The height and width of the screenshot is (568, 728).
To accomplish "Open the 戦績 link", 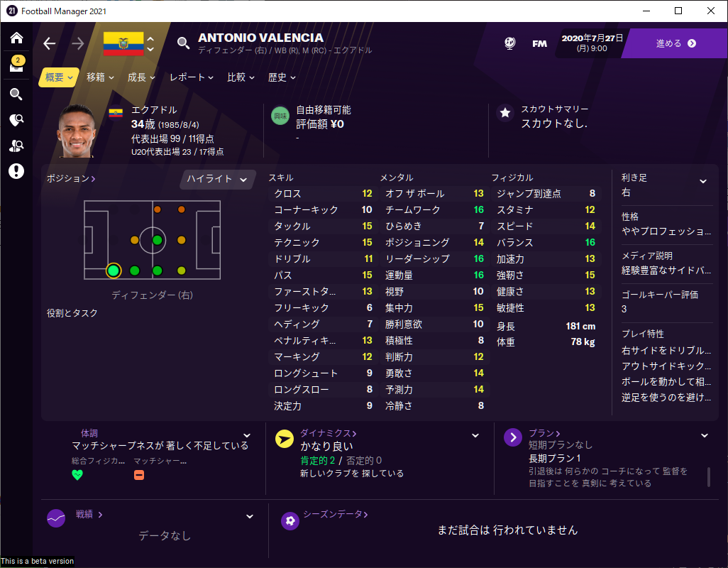I will (89, 514).
